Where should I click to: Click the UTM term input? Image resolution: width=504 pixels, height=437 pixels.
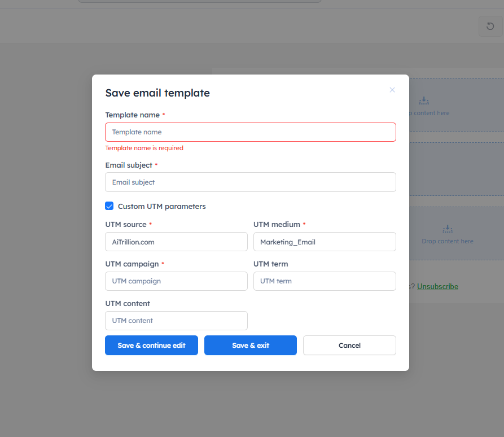(x=325, y=281)
